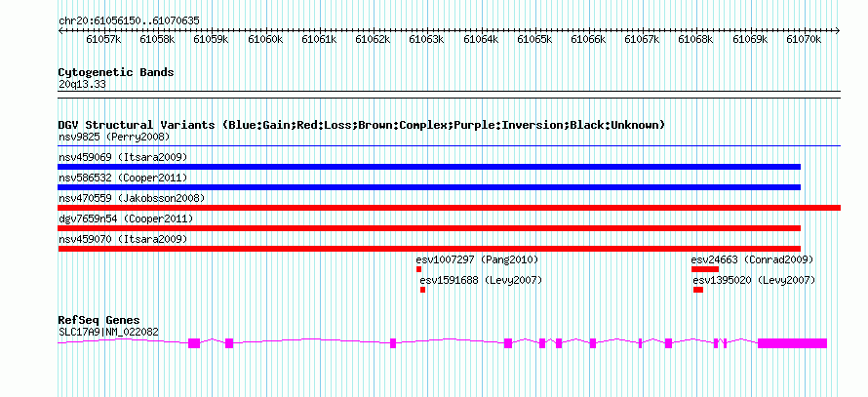Click the 61068k ruler tick label

click(x=695, y=39)
